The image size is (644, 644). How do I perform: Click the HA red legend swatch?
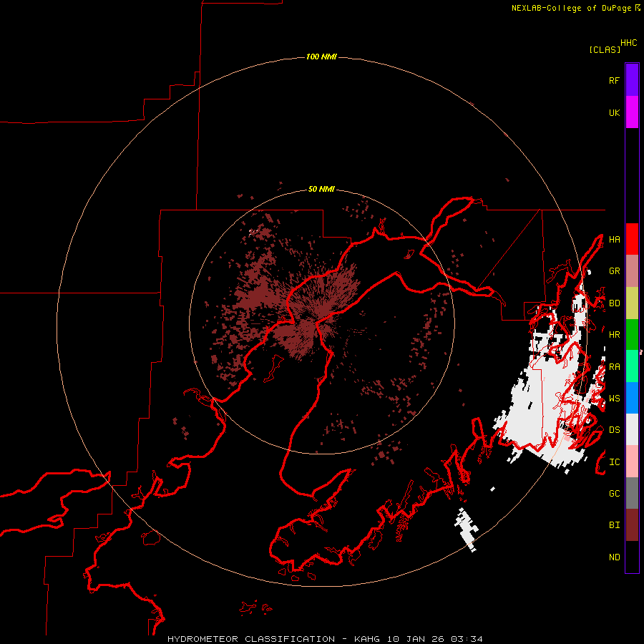tap(632, 239)
